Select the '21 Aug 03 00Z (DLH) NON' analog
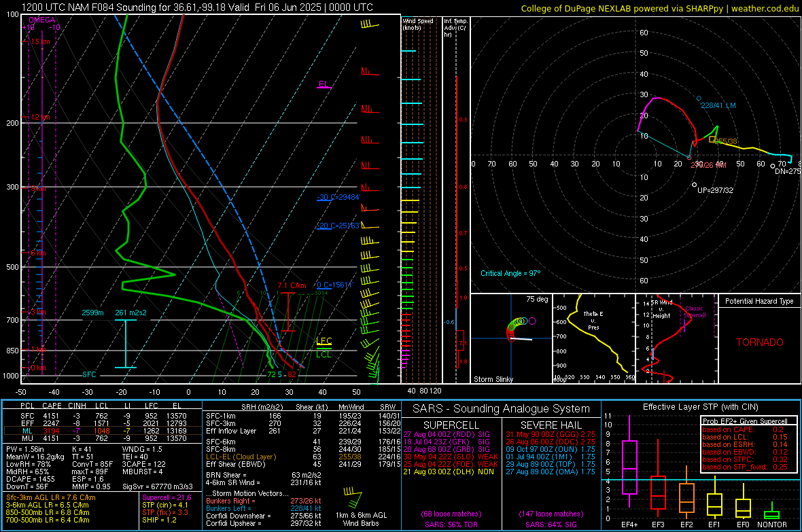This screenshot has height=532, width=802. (x=449, y=472)
